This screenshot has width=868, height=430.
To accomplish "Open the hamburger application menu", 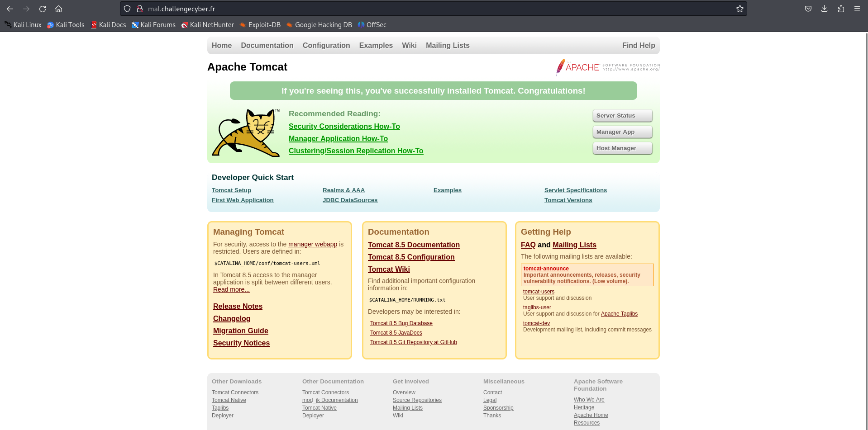I will pos(857,9).
